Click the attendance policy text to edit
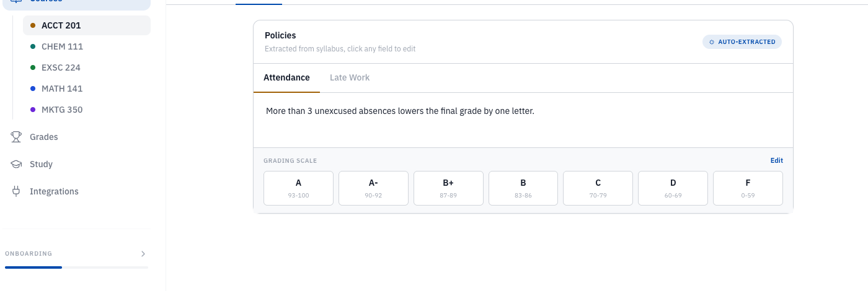Screen dimensions: 868x291 coord(400,111)
